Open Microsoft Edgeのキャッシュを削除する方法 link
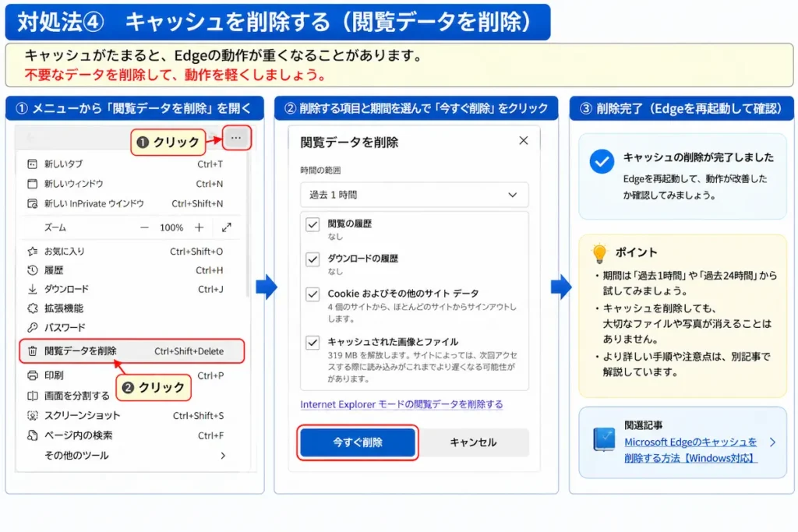The width and height of the screenshot is (798, 532). [x=690, y=450]
